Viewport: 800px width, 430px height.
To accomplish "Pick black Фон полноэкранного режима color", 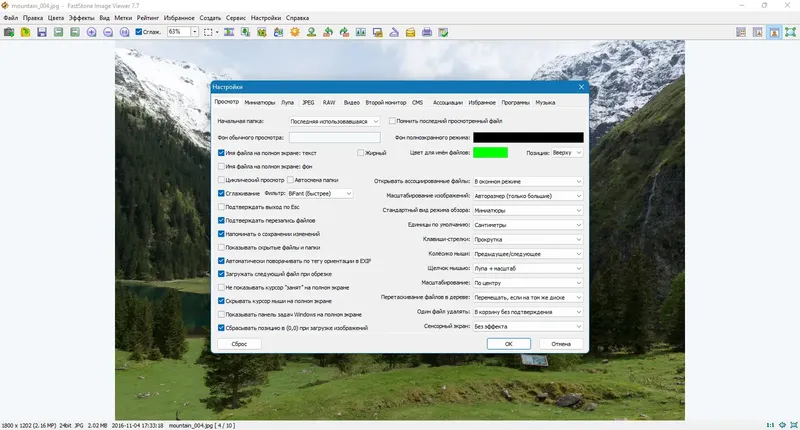I will (x=528, y=137).
